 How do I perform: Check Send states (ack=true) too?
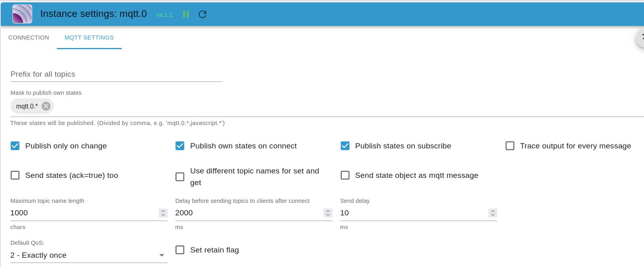(x=15, y=175)
